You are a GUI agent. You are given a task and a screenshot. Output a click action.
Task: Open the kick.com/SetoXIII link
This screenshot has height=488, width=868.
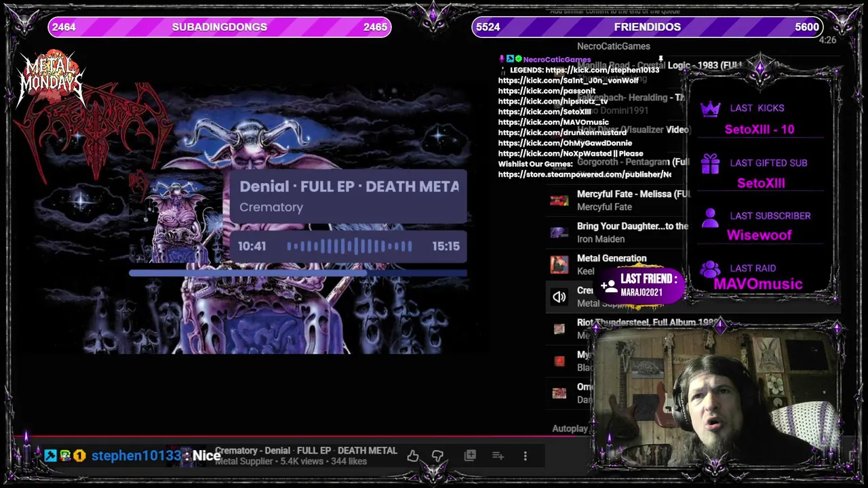tap(545, 112)
